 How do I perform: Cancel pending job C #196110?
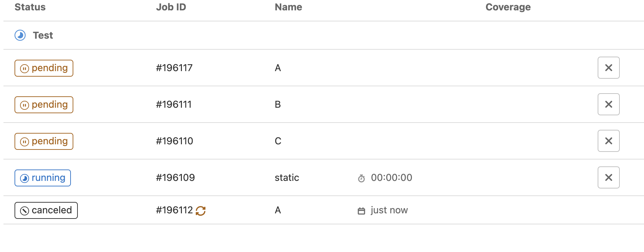(x=608, y=141)
